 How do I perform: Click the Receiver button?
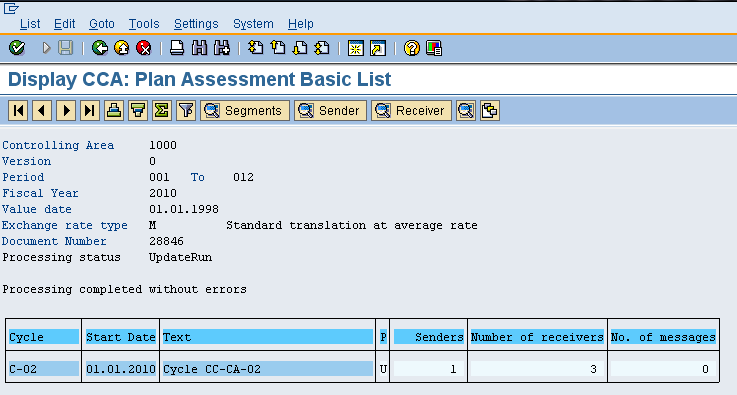pyautogui.click(x=411, y=111)
